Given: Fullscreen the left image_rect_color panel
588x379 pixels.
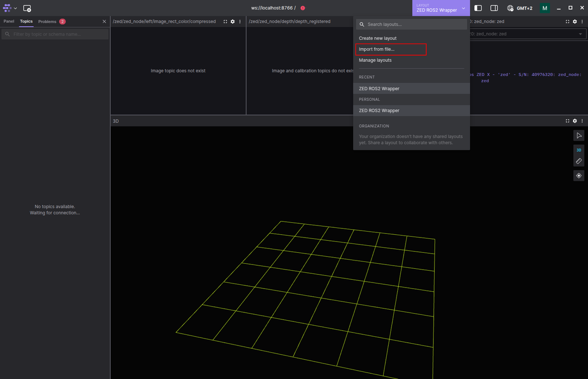Looking at the screenshot, I should point(225,22).
